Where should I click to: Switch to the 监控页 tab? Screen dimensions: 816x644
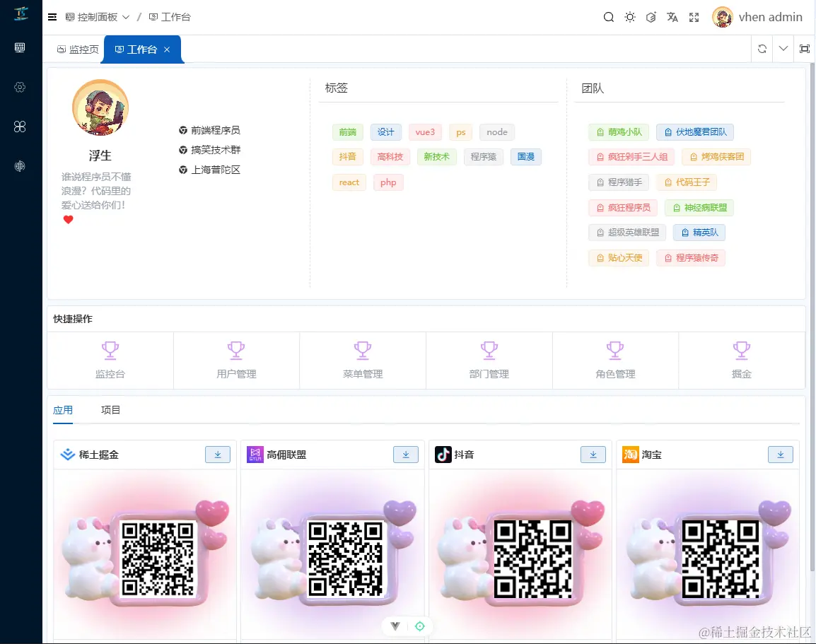point(78,49)
